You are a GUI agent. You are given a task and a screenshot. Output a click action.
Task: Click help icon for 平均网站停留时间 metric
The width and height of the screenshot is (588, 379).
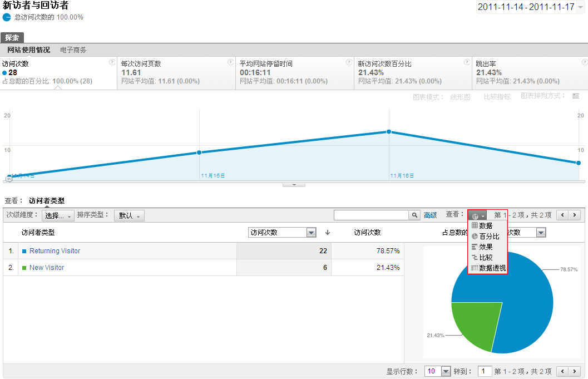pos(349,62)
